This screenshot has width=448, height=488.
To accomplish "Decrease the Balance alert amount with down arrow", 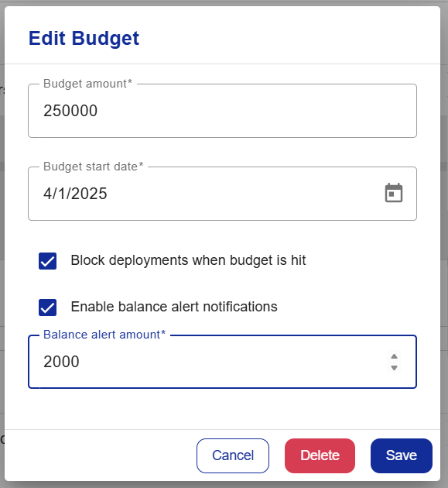I will point(394,368).
